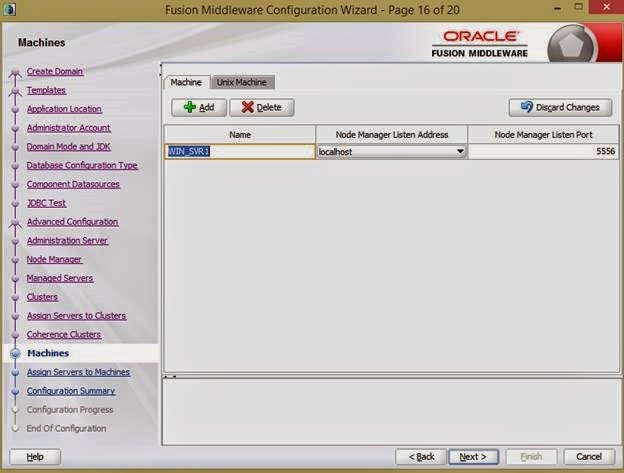Go to the Create Domain step
Viewport: 624px width, 473px height.
click(55, 71)
